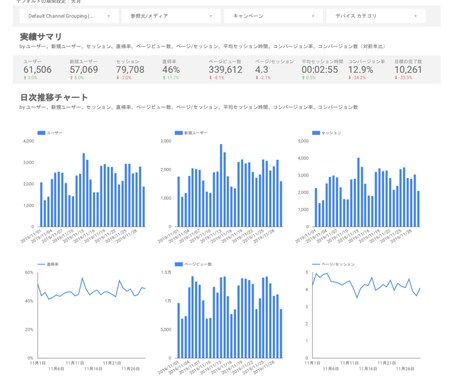Click the 直帰率 scorecard value 46%
Screen dimensions: 460x380
(171, 70)
